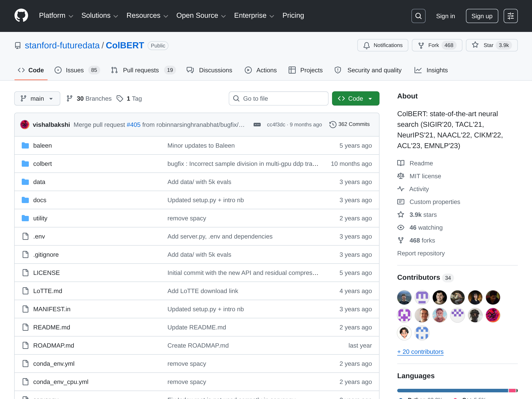The width and height of the screenshot is (532, 399).
Task: Open the GitHub homepage via Octocat logo
Action: [21, 16]
